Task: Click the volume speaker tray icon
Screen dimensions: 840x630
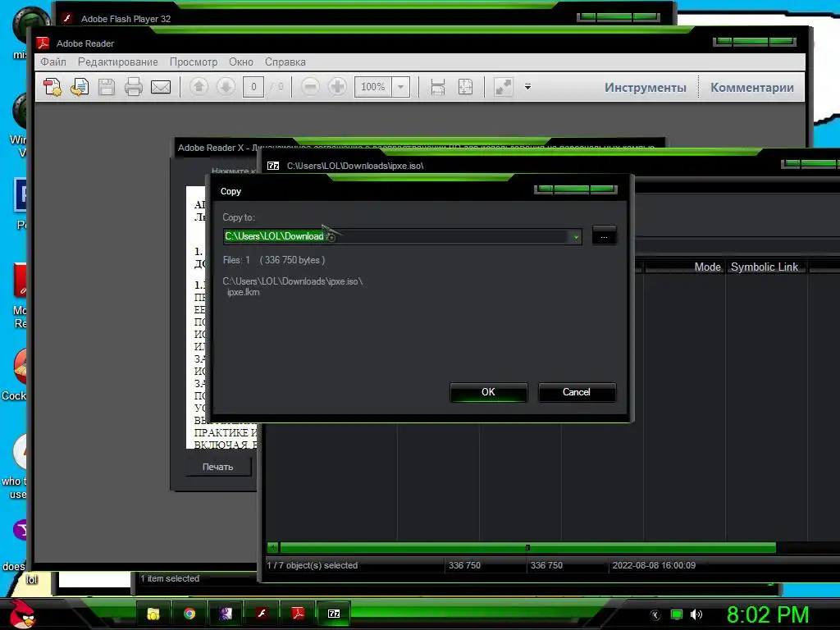Action: point(696,614)
